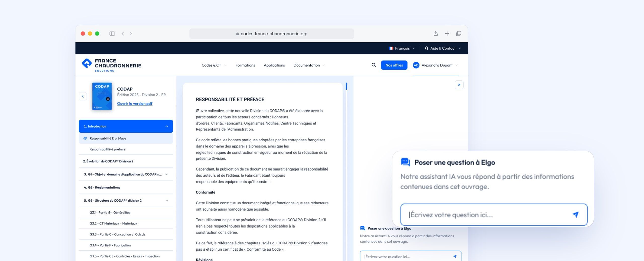Expand the Codes & CT menu

214,65
